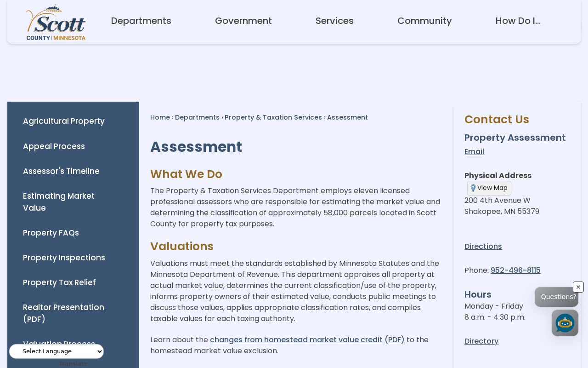The height and width of the screenshot is (368, 588).
Task: Click the Home breadcrumb link
Action: pos(160,117)
